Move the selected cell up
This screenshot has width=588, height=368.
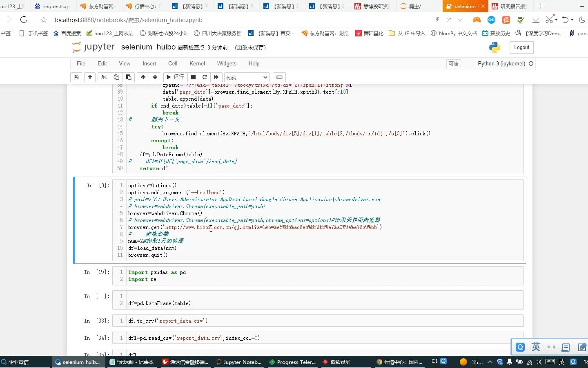tap(143, 77)
